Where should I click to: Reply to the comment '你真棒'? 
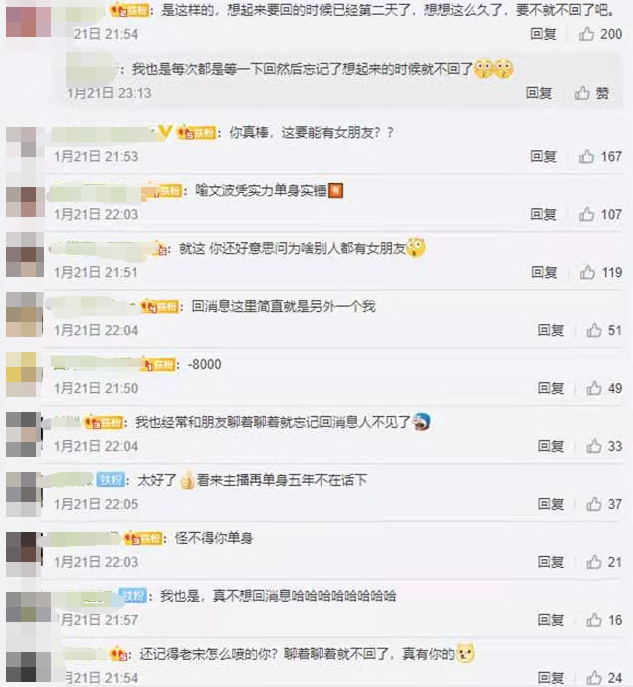(x=543, y=156)
